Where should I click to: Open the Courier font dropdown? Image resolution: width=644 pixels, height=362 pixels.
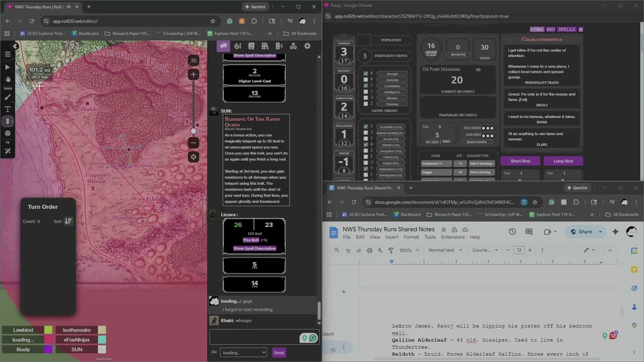click(485, 250)
